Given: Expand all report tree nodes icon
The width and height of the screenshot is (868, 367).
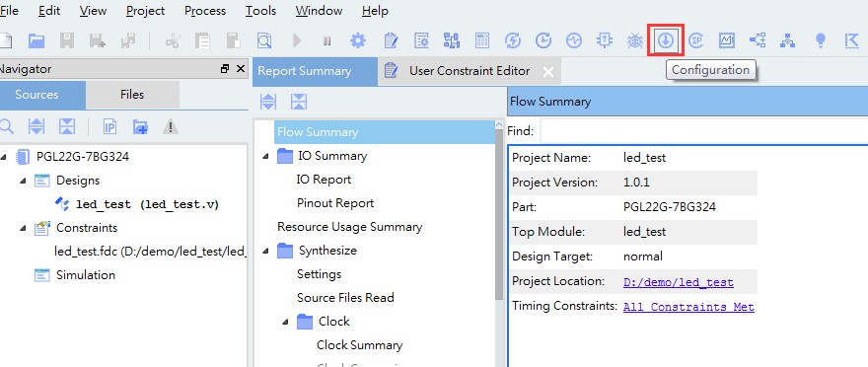Looking at the screenshot, I should tap(268, 102).
